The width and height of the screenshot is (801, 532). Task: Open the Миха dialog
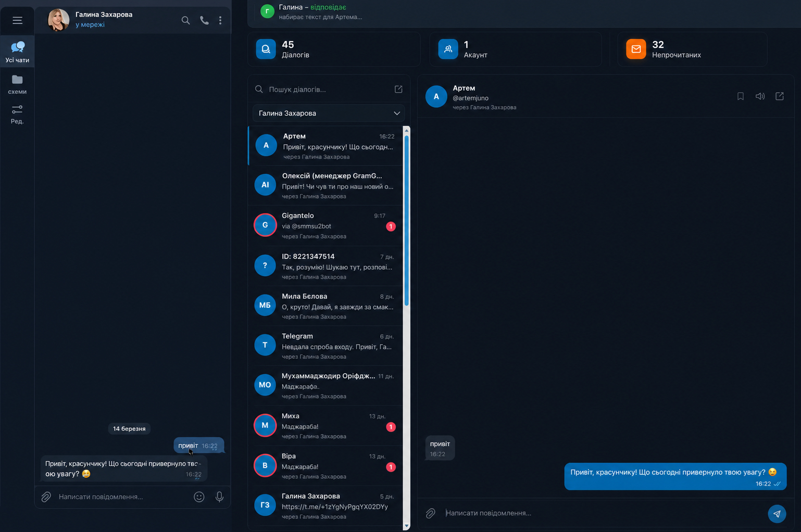coord(327,426)
